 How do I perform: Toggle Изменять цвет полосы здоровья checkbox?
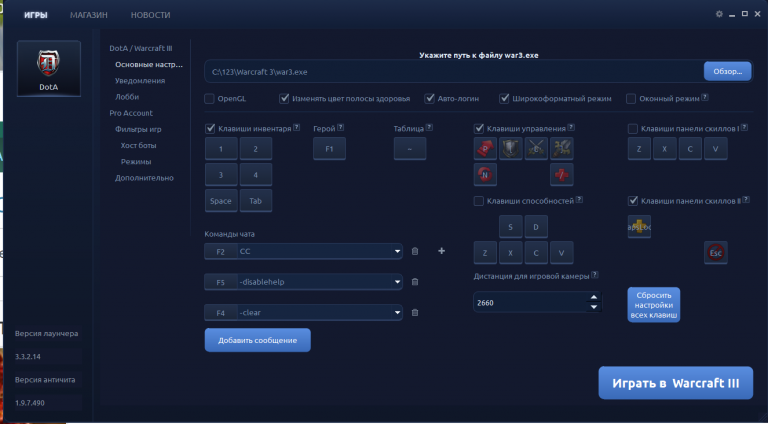[x=284, y=98]
